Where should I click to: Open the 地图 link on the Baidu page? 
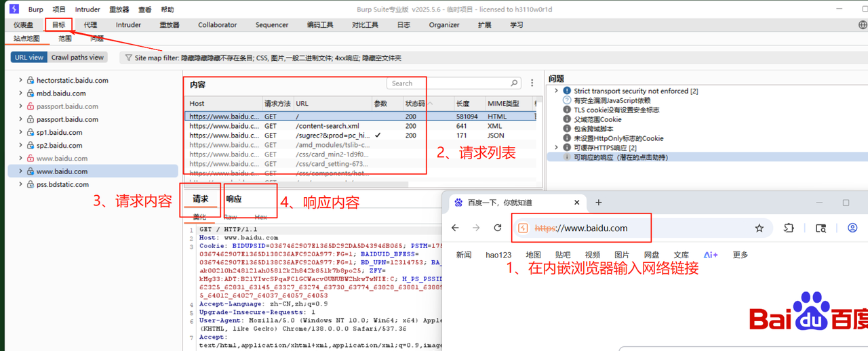(534, 255)
